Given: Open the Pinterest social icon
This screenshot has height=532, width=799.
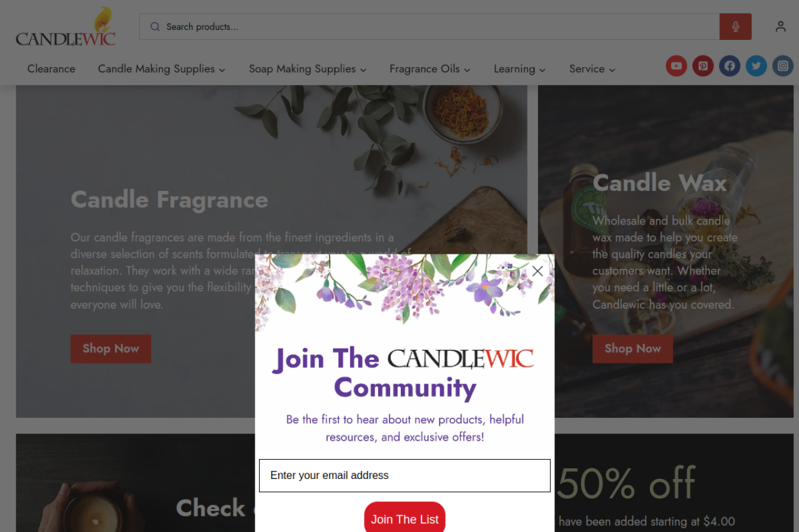Looking at the screenshot, I should click(x=703, y=66).
